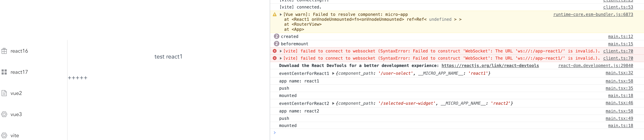Click the gear icon beside vite

(4, 135)
